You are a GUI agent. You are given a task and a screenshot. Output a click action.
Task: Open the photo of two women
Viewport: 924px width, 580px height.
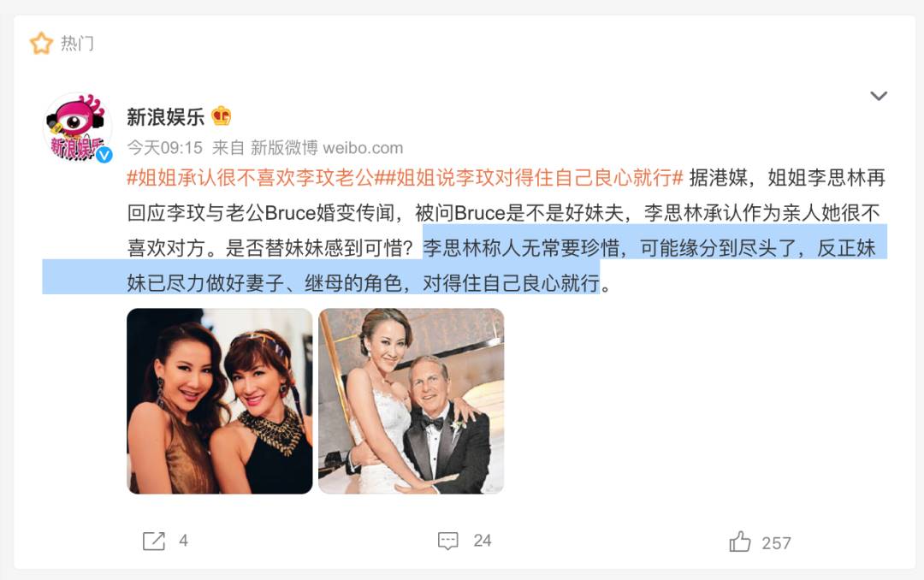point(220,401)
